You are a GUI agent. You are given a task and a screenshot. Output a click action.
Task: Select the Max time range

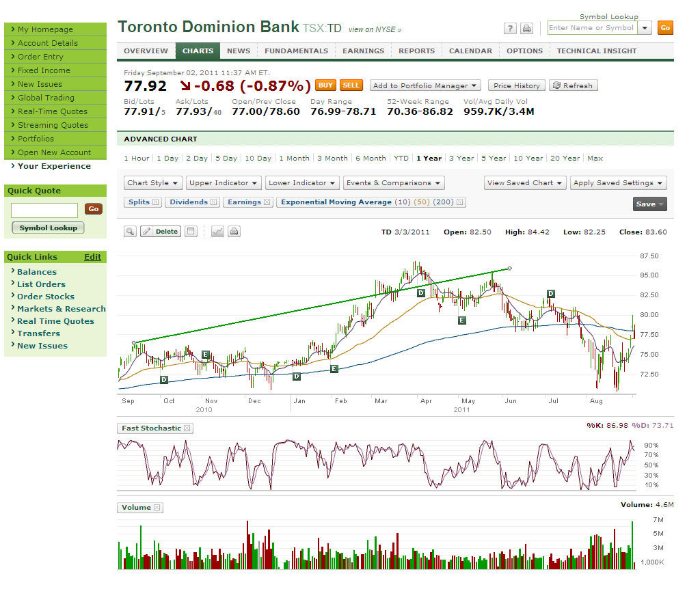[595, 158]
